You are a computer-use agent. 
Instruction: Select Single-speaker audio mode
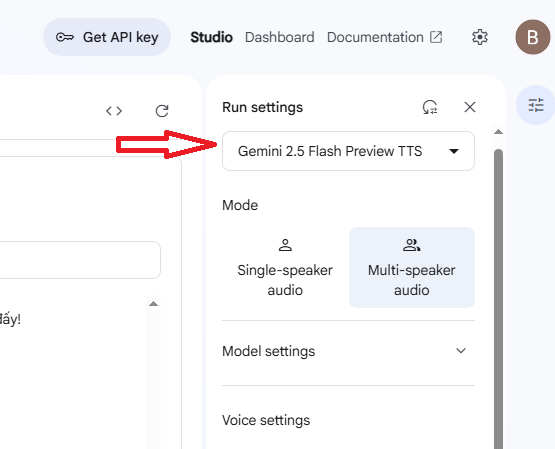pos(285,267)
